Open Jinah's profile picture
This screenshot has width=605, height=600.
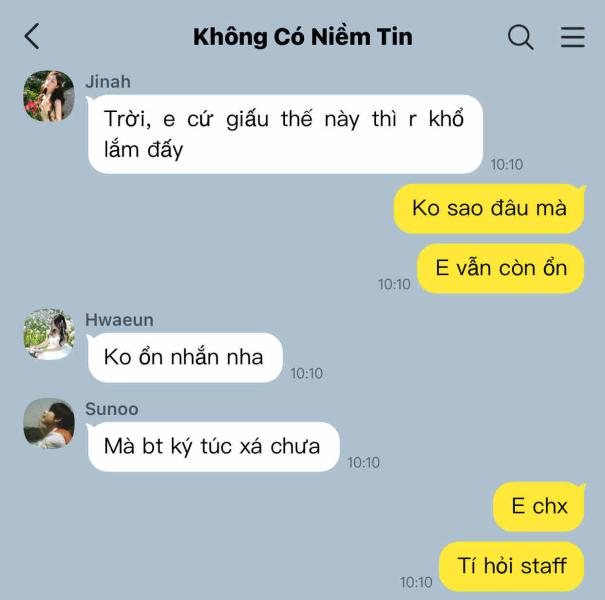pos(49,96)
